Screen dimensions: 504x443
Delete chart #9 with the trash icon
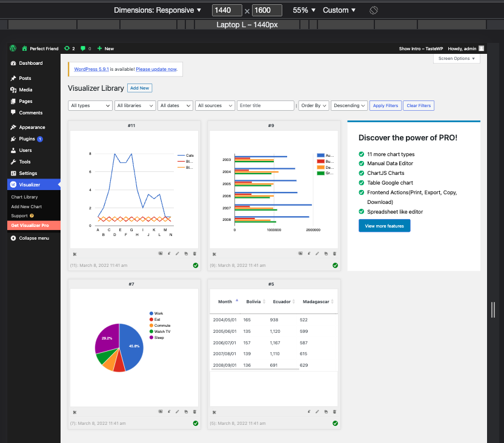tap(334, 254)
